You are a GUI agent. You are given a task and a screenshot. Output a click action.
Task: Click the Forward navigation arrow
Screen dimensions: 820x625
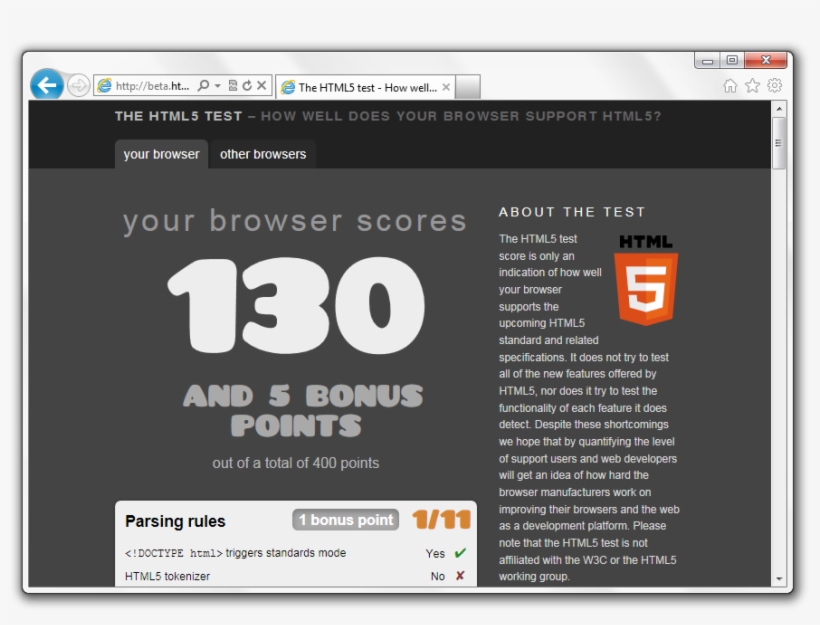[78, 86]
